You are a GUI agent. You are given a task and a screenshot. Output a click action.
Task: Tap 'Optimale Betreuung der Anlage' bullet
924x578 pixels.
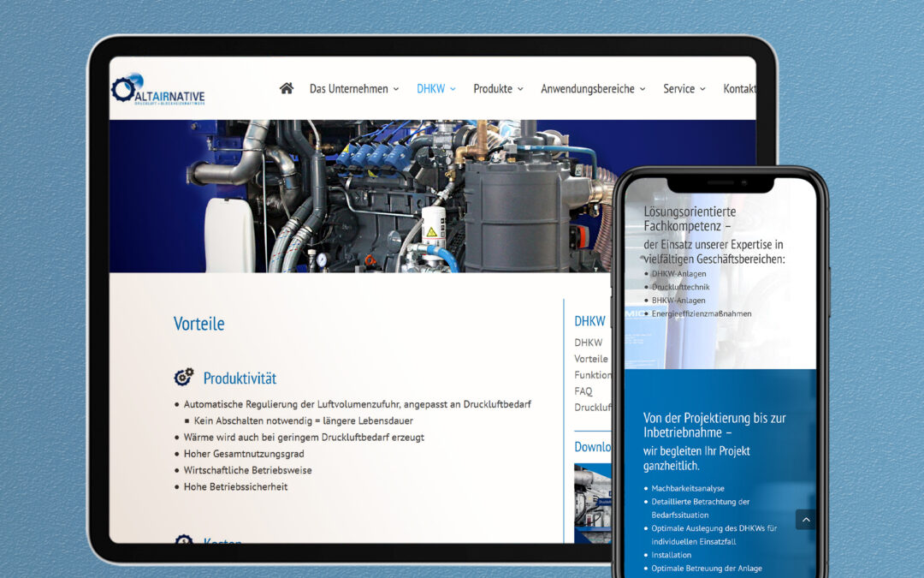coord(707,569)
